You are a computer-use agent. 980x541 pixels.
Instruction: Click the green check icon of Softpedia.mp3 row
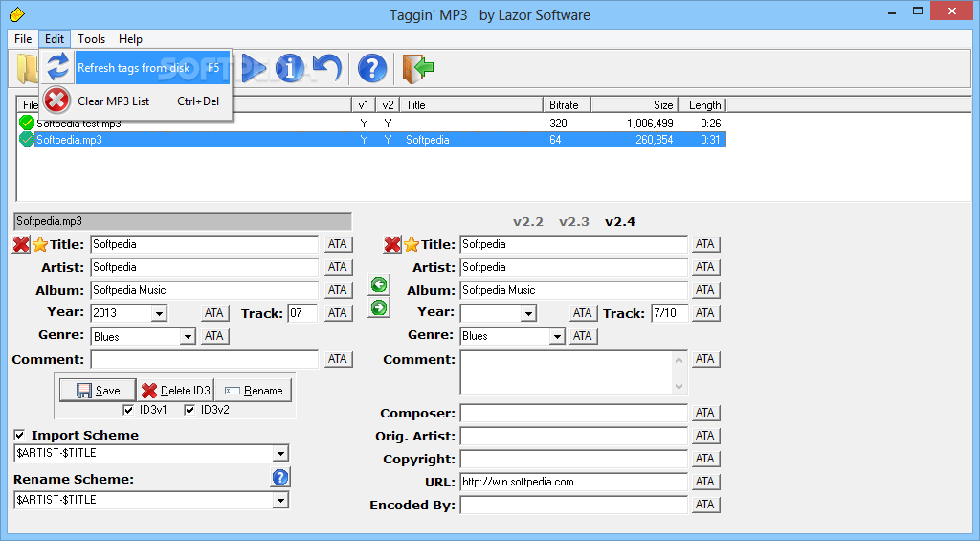click(x=26, y=139)
